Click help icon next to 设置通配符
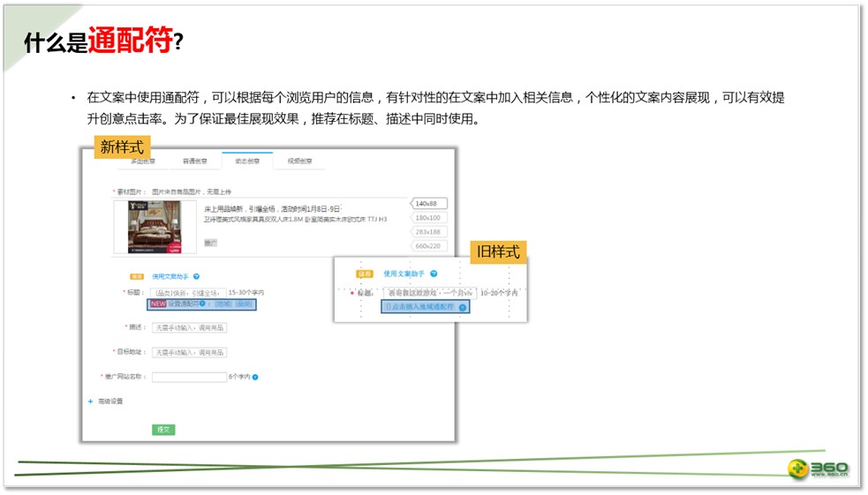 202,304
